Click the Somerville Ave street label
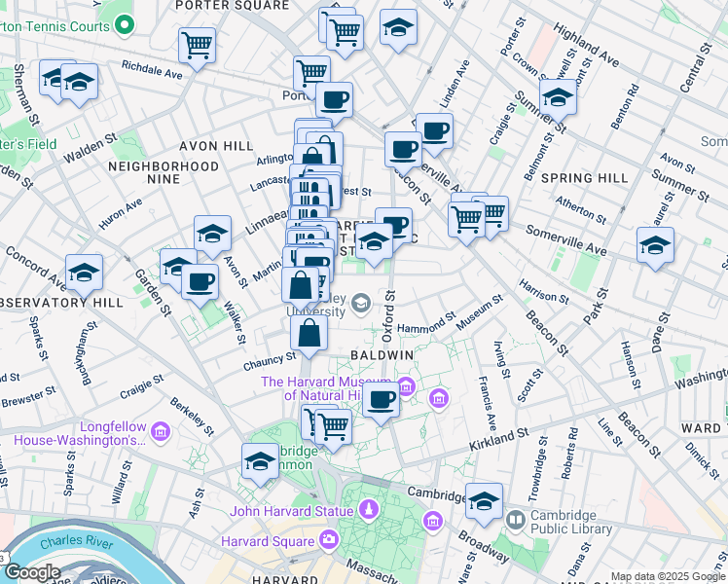Screen dimensions: 728x584 click(x=566, y=241)
